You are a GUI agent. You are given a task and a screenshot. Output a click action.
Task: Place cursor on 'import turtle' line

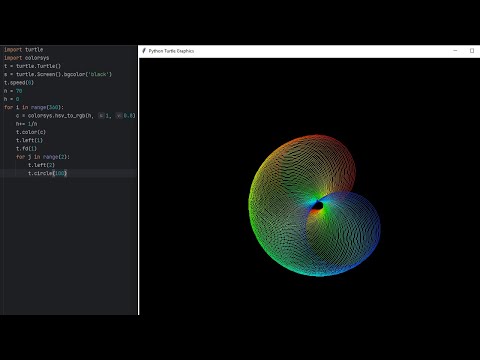(x=23, y=50)
